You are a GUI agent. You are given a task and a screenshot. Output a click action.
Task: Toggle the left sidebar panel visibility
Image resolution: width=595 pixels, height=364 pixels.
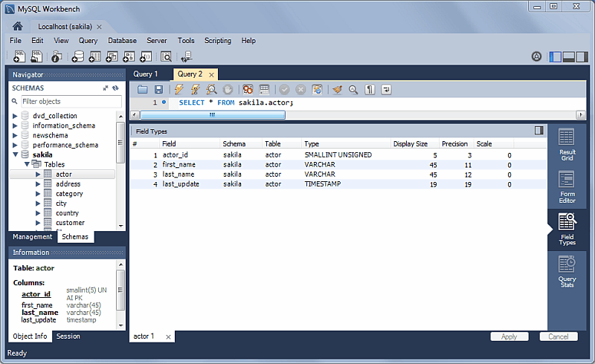(x=556, y=56)
